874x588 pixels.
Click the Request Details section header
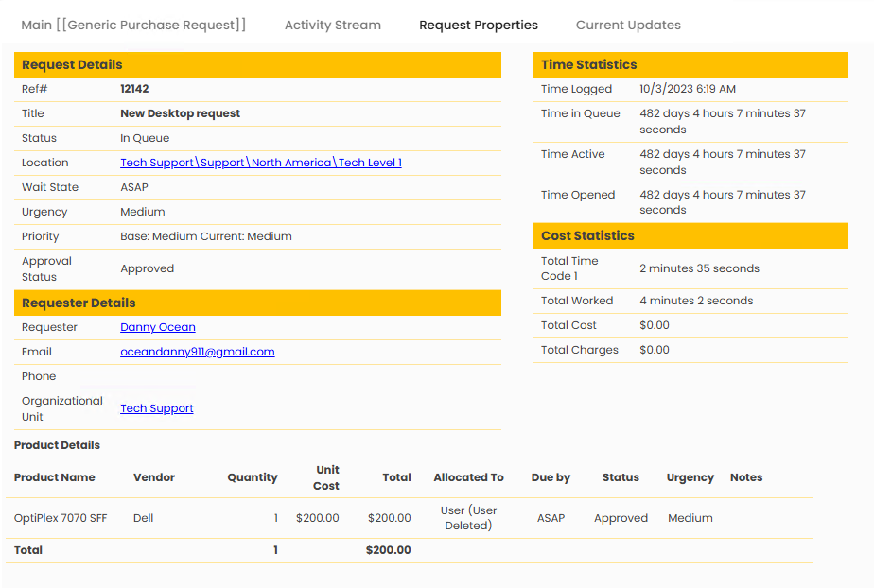72,65
